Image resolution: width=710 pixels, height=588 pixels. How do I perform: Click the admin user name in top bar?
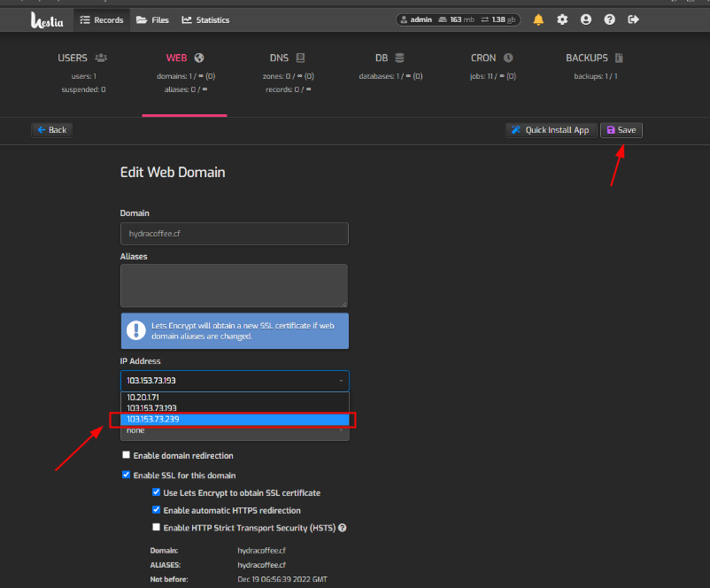421,19
